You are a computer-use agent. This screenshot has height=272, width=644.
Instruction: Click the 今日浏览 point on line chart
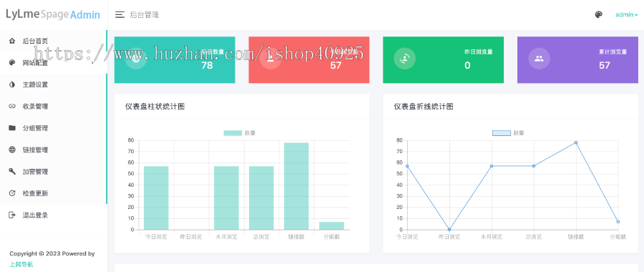click(407, 166)
